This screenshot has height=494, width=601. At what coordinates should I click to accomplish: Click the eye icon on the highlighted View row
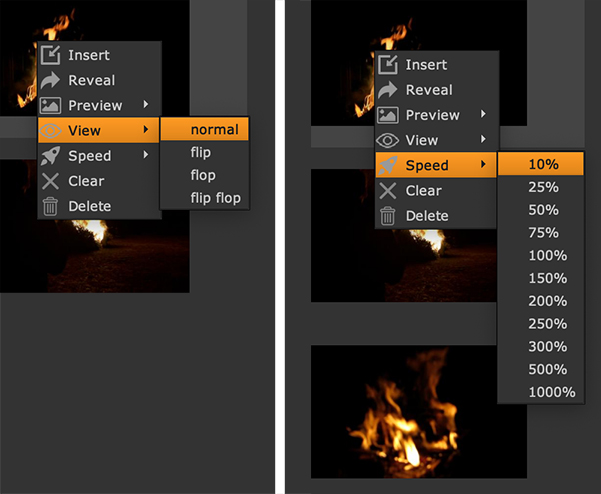tap(50, 130)
